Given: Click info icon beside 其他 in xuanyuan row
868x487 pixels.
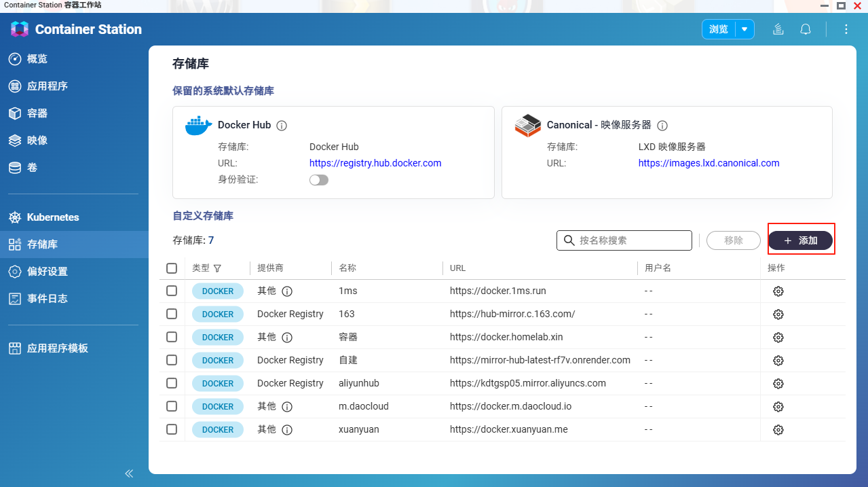Looking at the screenshot, I should (287, 430).
